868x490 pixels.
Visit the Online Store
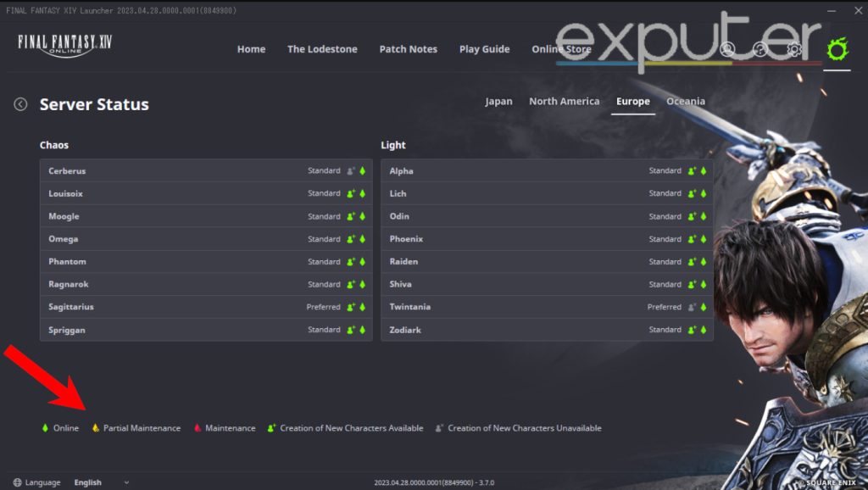[561, 49]
